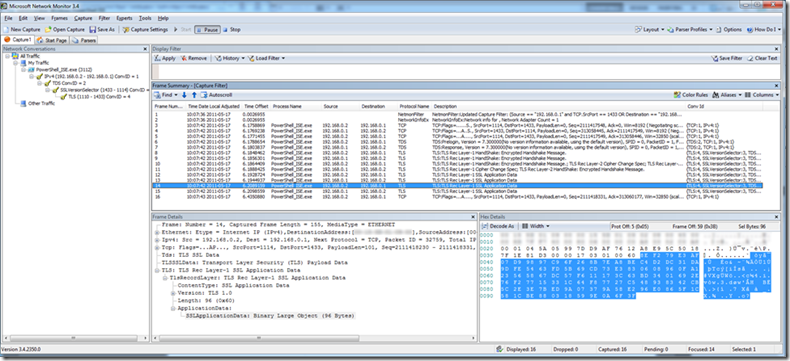Open the Experts menu
Image resolution: width=790 pixels, height=361 pixels.
(124, 18)
